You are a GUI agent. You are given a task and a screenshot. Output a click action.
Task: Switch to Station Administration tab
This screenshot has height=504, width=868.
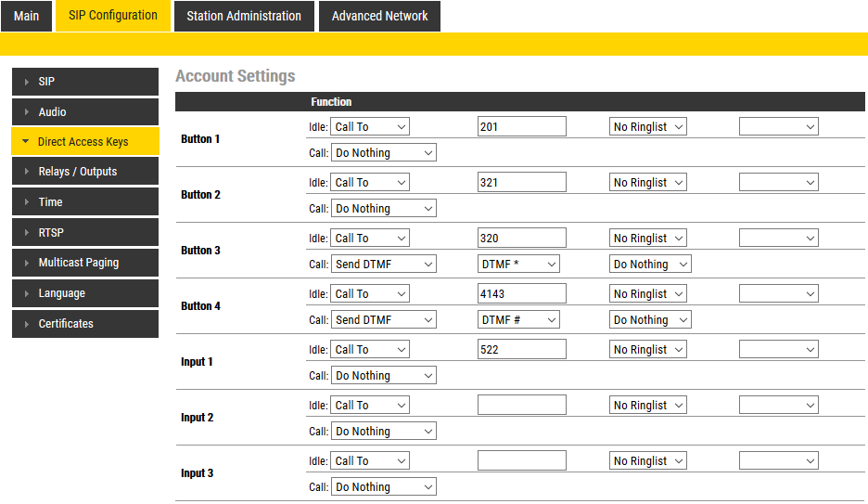pos(244,16)
